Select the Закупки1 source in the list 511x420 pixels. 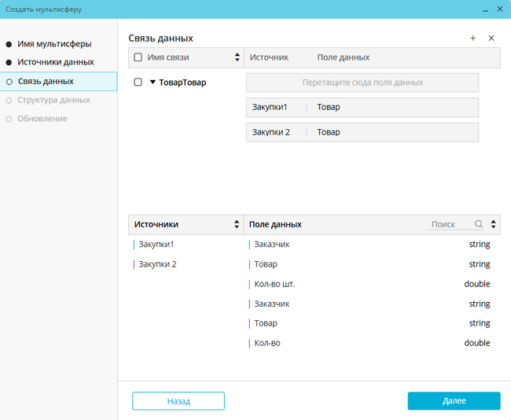coord(156,245)
